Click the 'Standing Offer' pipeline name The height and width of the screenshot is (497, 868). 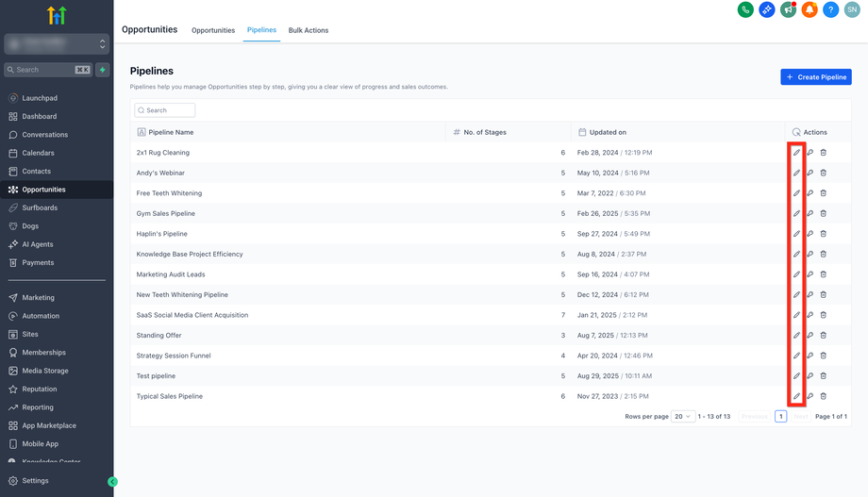tap(159, 335)
